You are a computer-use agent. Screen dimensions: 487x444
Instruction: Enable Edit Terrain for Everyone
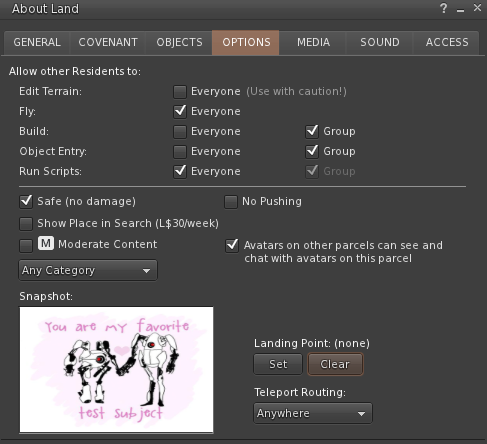click(180, 92)
